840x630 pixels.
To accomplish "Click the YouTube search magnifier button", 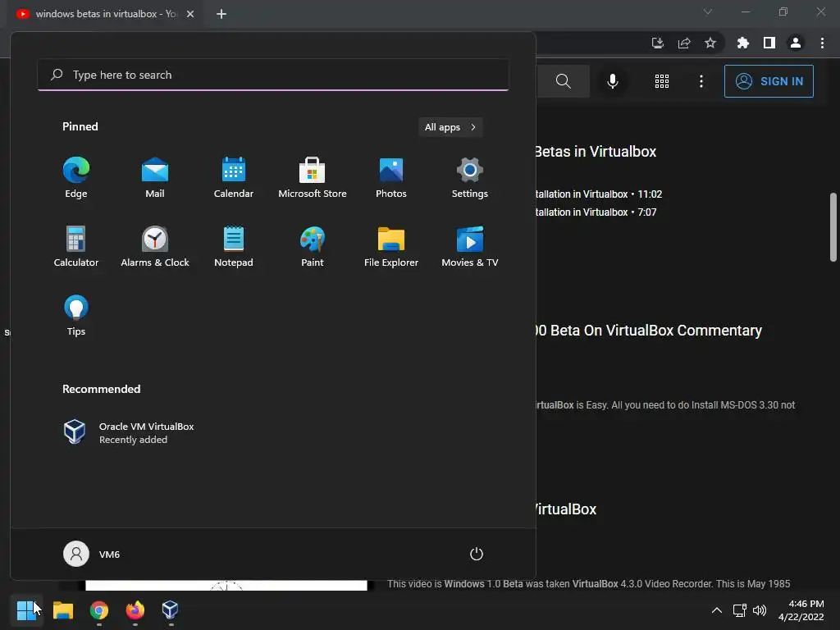I will [563, 81].
